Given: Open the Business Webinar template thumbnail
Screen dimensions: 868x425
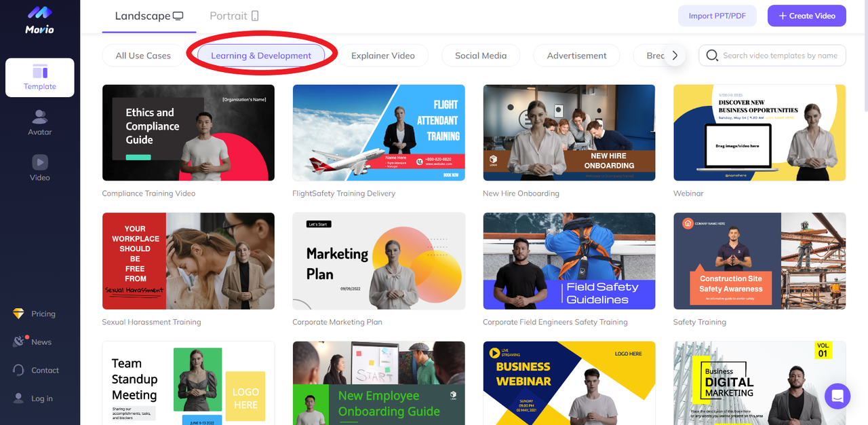Looking at the screenshot, I should [x=569, y=383].
